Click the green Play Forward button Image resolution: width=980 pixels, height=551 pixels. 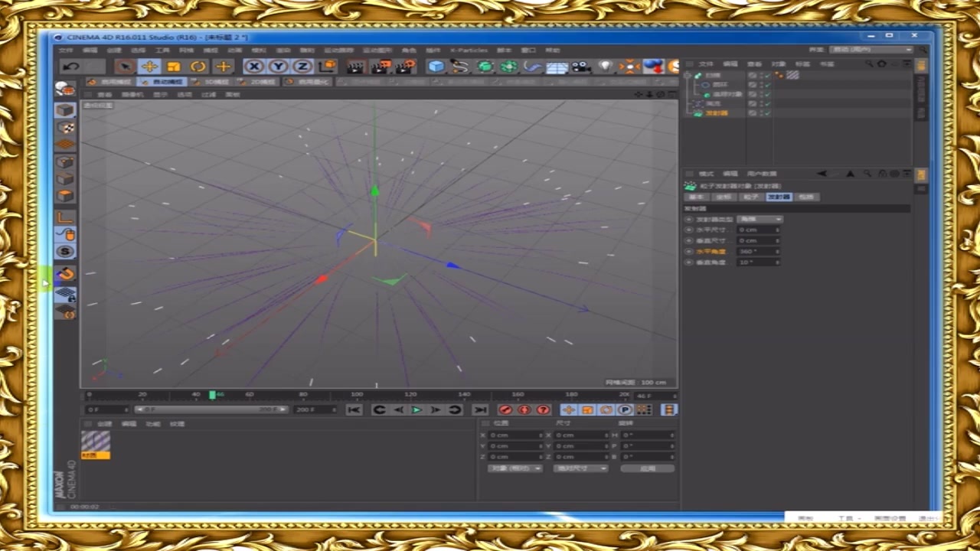pyautogui.click(x=416, y=409)
